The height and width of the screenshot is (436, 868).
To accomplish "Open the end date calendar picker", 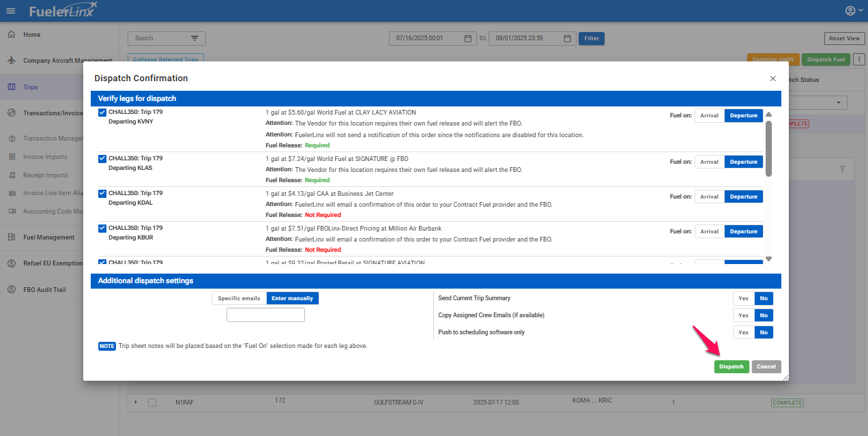I will coord(567,38).
